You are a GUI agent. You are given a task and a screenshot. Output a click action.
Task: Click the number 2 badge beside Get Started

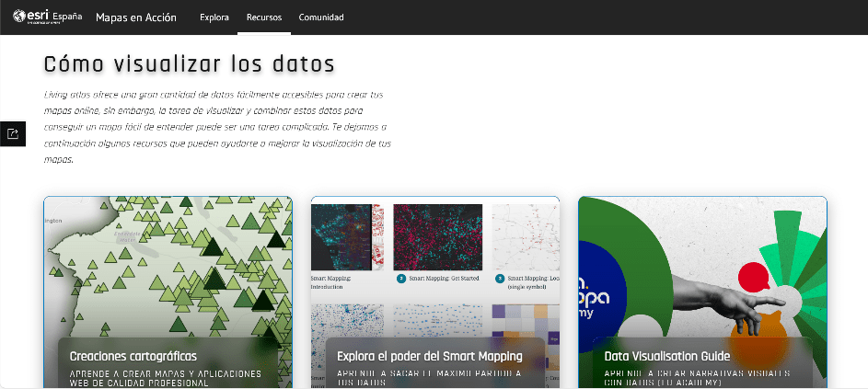(401, 278)
